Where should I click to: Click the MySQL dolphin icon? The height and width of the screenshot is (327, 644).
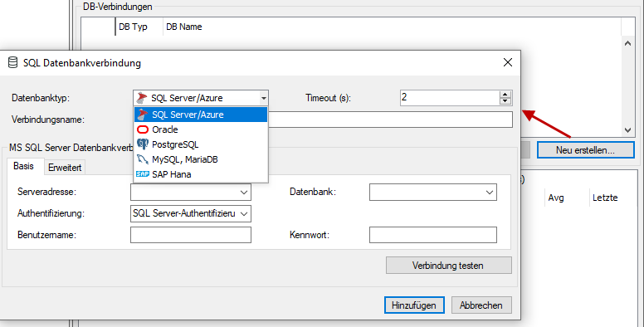(x=143, y=159)
